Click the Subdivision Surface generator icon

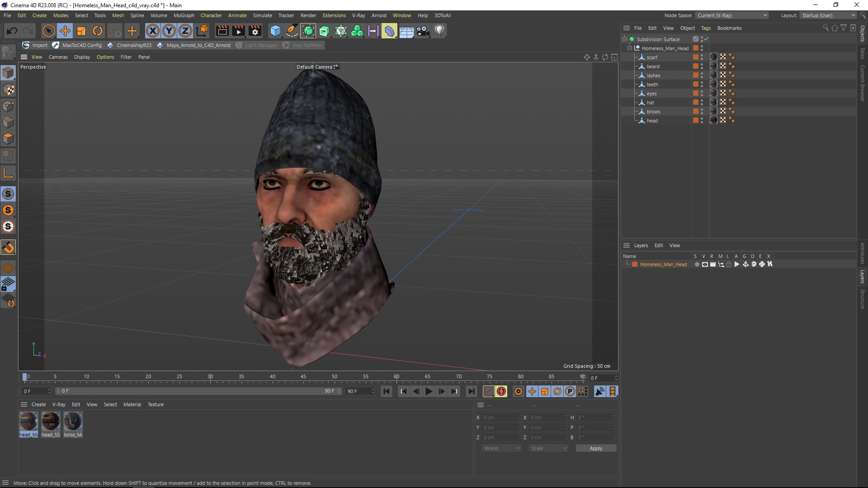[x=308, y=31]
